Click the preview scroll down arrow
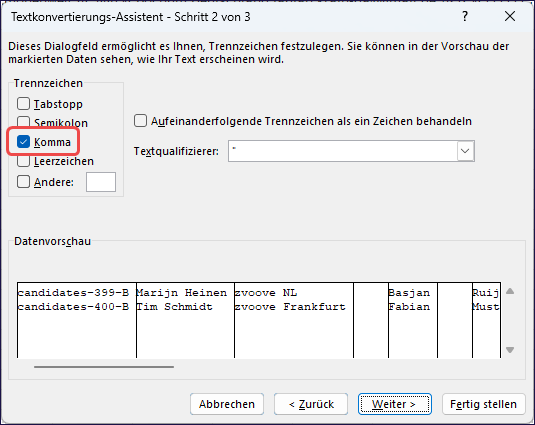Screen dimensions: 535x425 point(510,350)
